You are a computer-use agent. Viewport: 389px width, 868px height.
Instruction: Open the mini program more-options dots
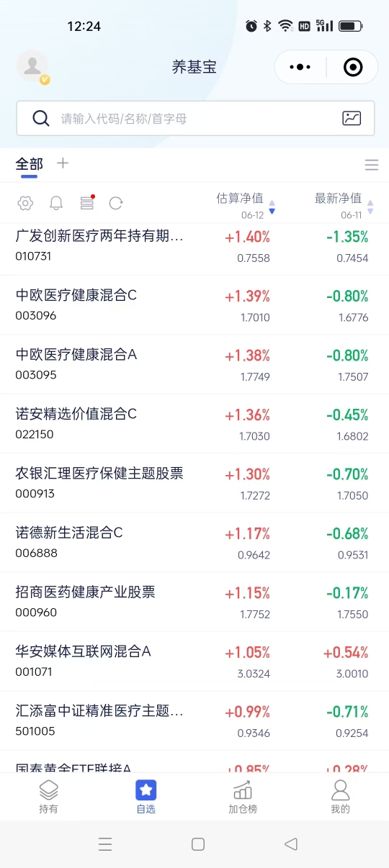click(300, 67)
